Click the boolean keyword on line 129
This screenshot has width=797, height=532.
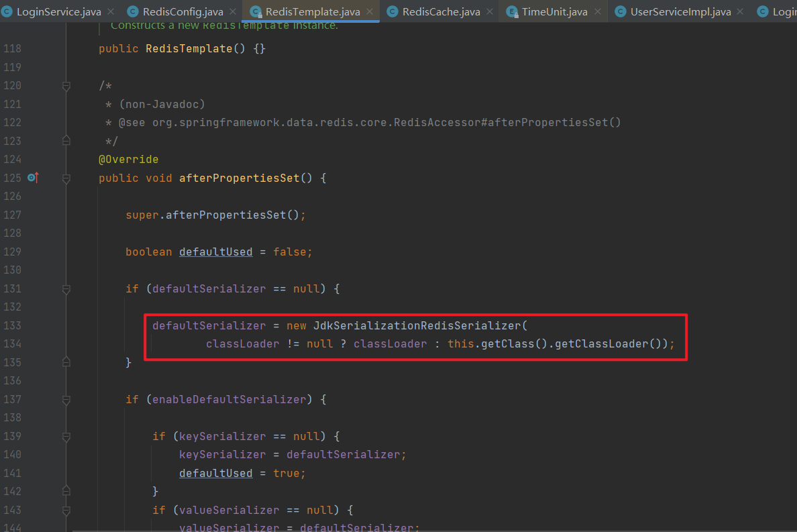click(148, 252)
